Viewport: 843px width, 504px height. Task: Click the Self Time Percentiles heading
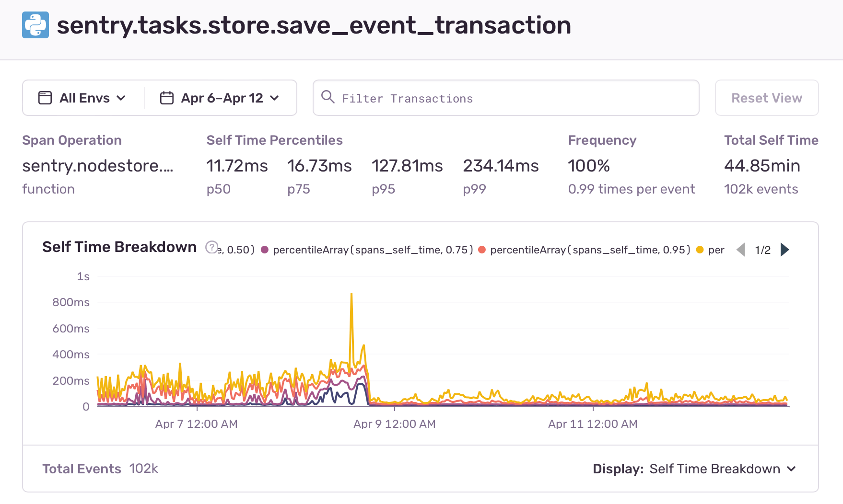(274, 140)
